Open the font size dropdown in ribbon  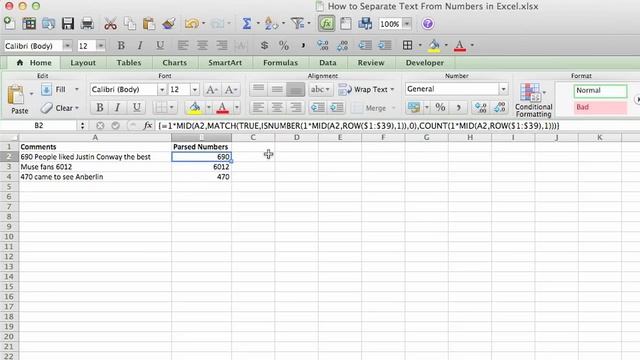pyautogui.click(x=195, y=89)
